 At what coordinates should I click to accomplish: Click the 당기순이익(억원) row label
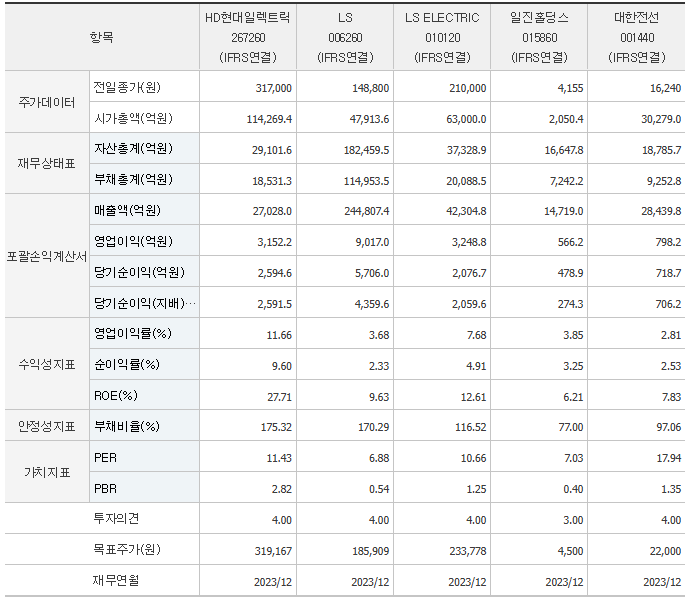point(139,273)
